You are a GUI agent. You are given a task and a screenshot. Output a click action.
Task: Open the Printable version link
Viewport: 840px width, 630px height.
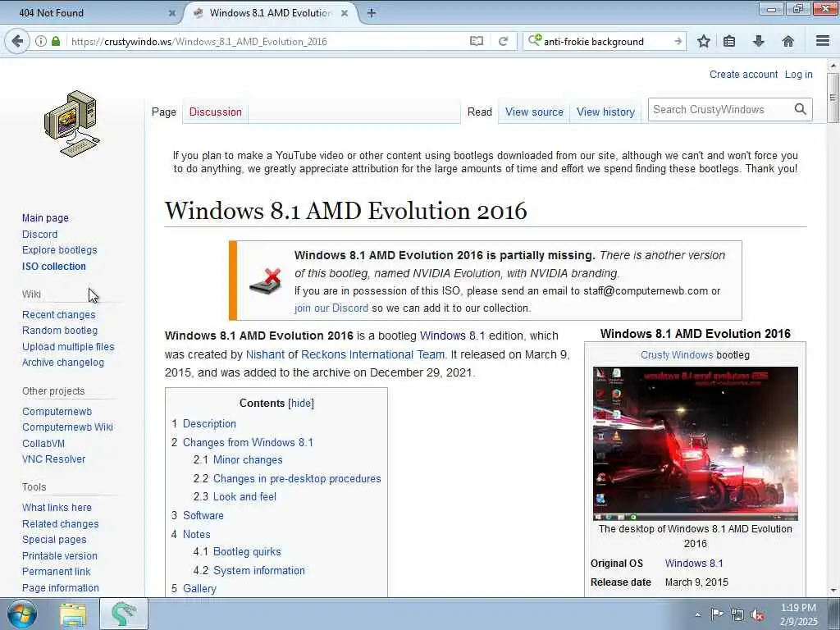click(59, 555)
